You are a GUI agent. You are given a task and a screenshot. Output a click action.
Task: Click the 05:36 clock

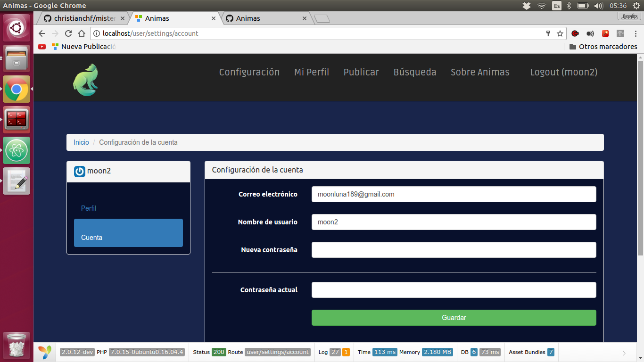[x=618, y=6]
